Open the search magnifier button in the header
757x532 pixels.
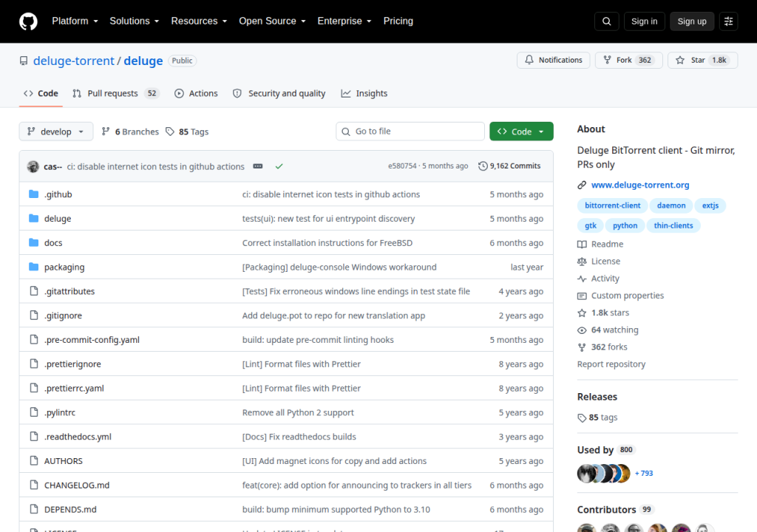606,21
